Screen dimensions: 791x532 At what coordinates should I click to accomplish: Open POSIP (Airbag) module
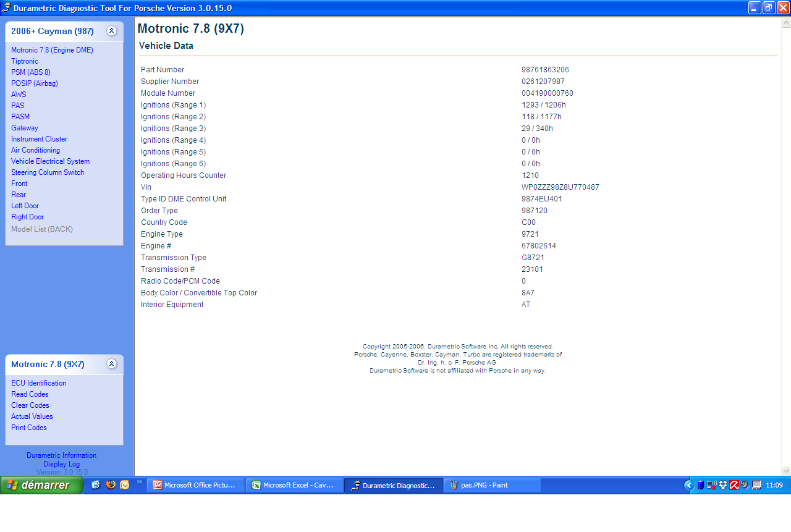[x=35, y=83]
